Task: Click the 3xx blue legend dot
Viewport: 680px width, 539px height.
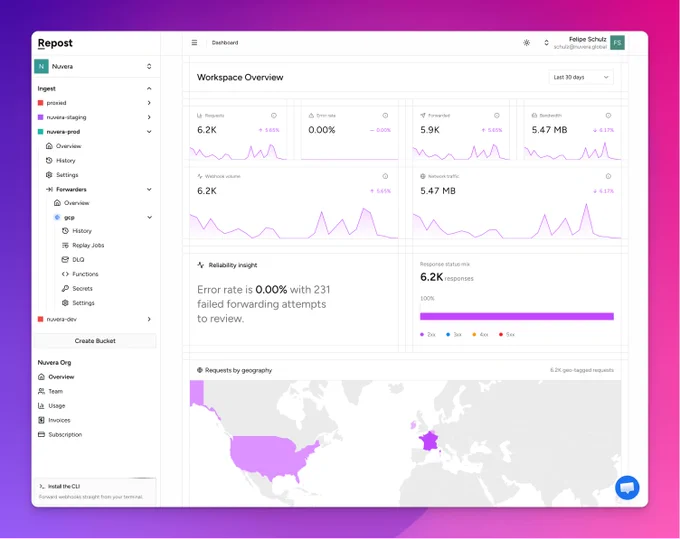Action: [x=448, y=334]
